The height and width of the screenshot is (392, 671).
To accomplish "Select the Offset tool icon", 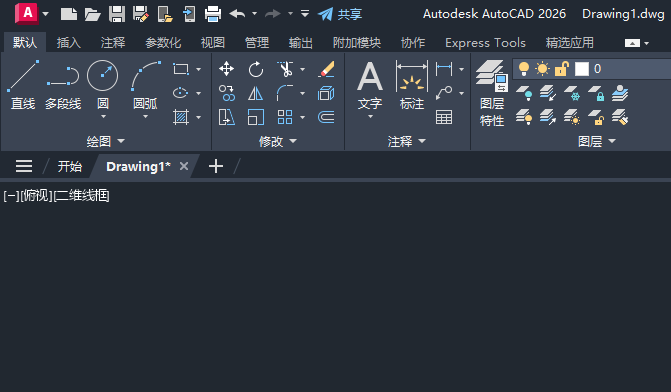I will click(326, 117).
